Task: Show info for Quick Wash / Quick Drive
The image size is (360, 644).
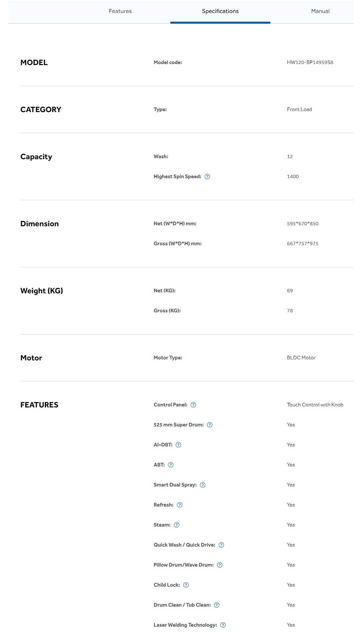Action: coord(221,545)
